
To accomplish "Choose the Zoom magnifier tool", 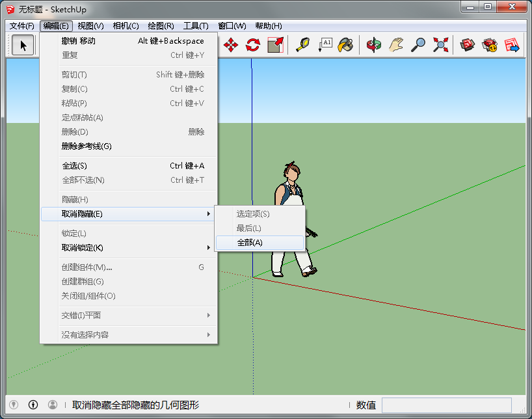I will pyautogui.click(x=418, y=45).
